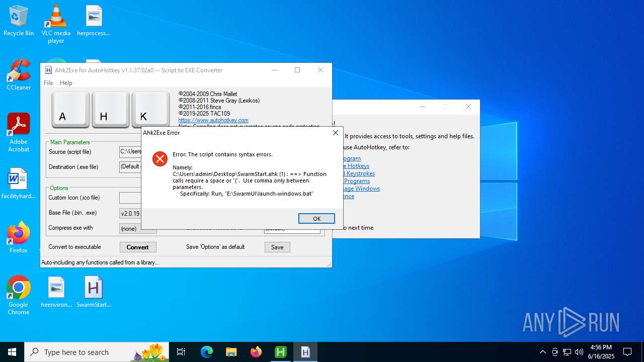Image resolution: width=644 pixels, height=362 pixels.
Task: Maximize the Ahk2Exe window
Action: (x=297, y=70)
